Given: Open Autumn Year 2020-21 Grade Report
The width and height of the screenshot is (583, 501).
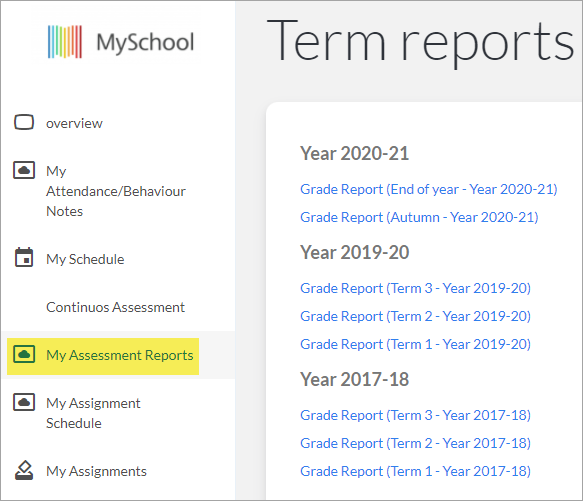Looking at the screenshot, I should click(419, 217).
